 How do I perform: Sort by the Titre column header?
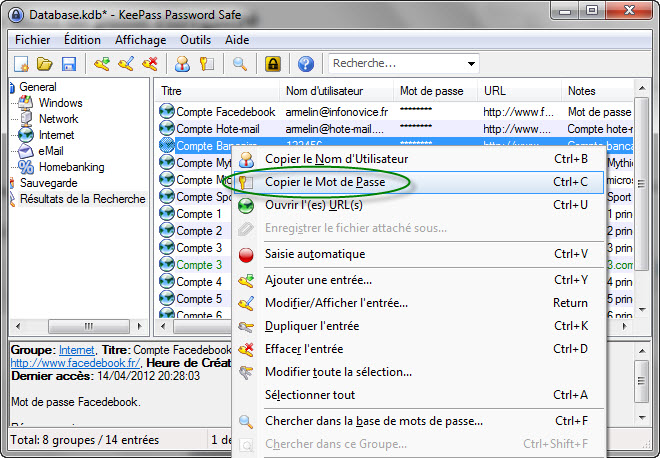[x=217, y=91]
